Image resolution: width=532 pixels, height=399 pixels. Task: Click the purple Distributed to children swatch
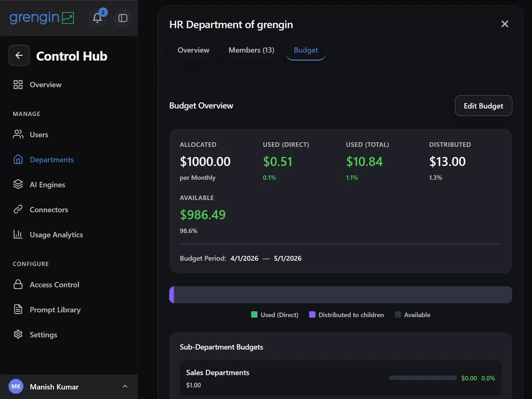tap(312, 315)
